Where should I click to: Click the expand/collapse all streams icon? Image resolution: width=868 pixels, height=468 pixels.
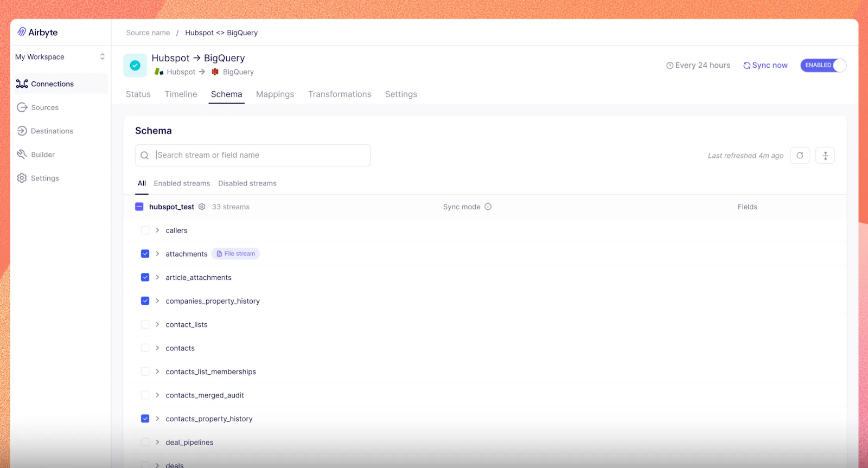(825, 155)
